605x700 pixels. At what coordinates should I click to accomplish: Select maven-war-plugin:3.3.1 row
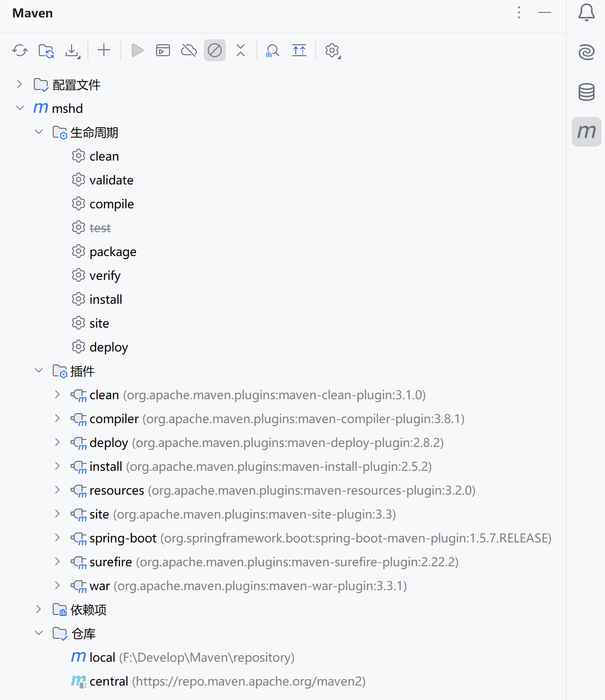pos(239,586)
